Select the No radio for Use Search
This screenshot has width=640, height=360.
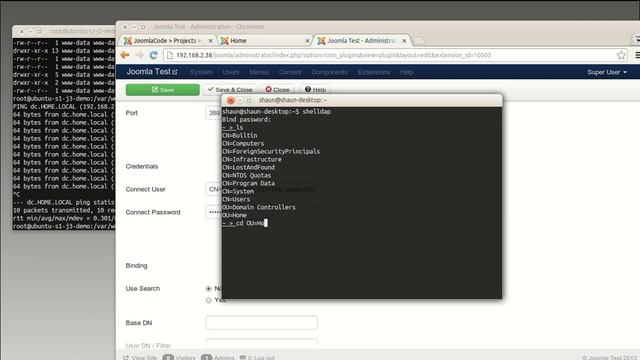209,289
